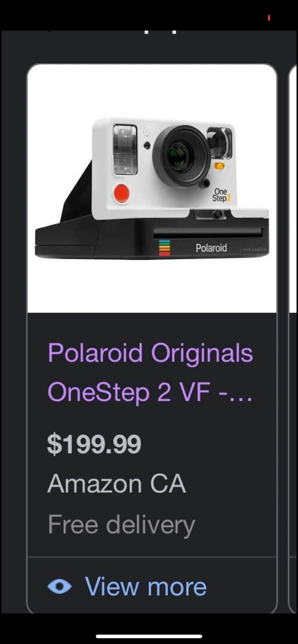Screen dimensions: 298x644
Task: Select the $199.99 price text
Action: click(x=94, y=444)
